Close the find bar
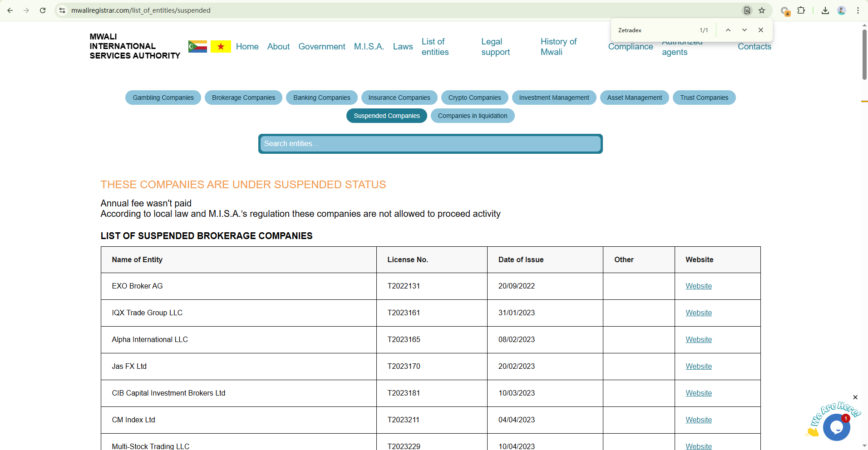Screen dimensions: 868x450 [x=761, y=30]
